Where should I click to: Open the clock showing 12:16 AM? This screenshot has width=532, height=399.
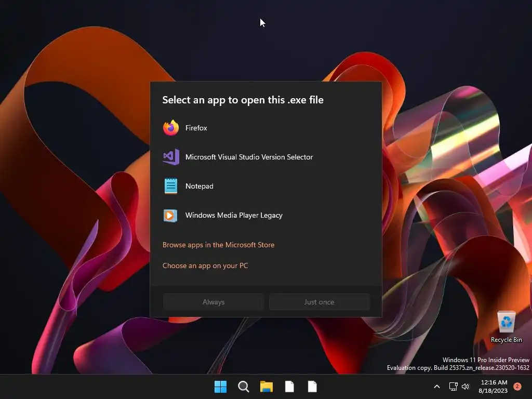494,387
